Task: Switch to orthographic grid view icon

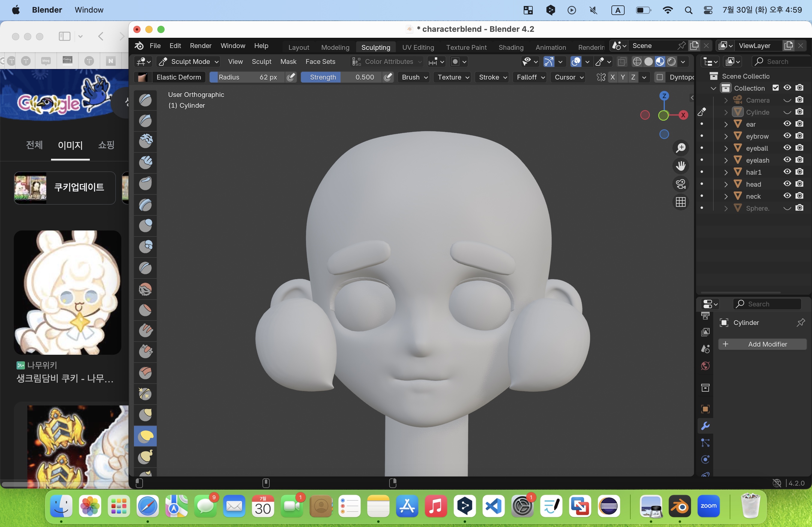Action: pos(681,202)
